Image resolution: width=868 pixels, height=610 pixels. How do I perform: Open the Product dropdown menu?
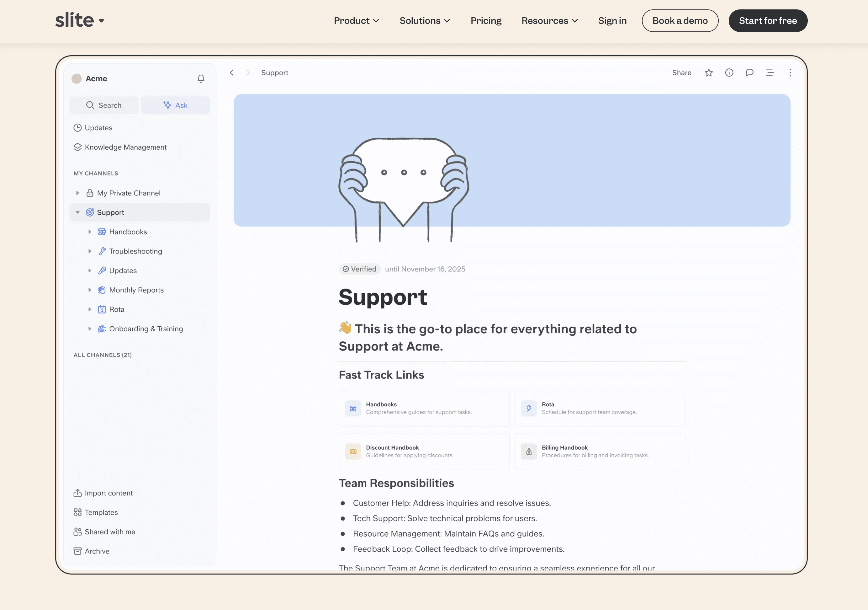tap(356, 21)
